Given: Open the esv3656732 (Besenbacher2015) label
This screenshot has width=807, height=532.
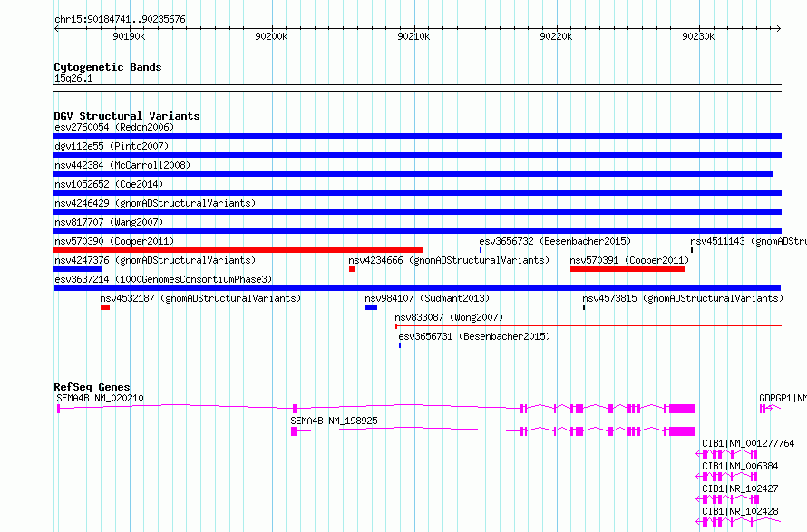Looking at the screenshot, I should (x=555, y=241).
